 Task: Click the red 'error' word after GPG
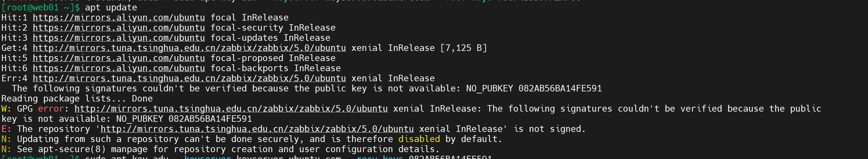tap(51, 108)
